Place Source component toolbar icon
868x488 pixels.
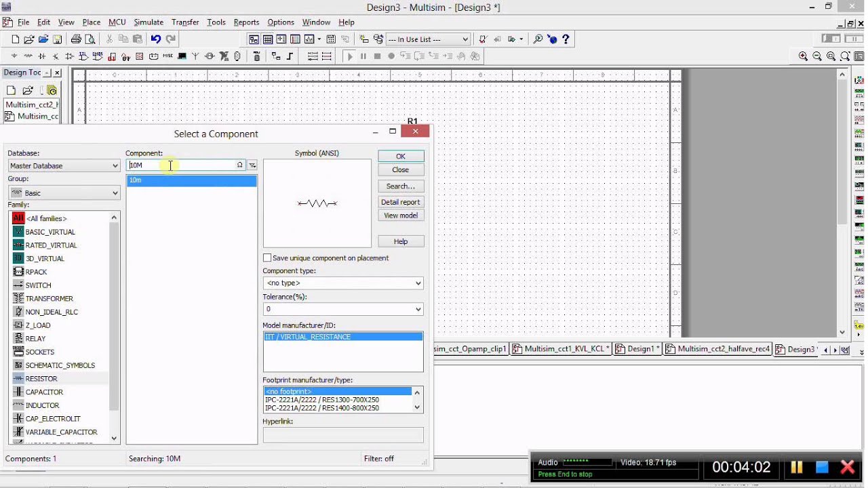(14, 56)
